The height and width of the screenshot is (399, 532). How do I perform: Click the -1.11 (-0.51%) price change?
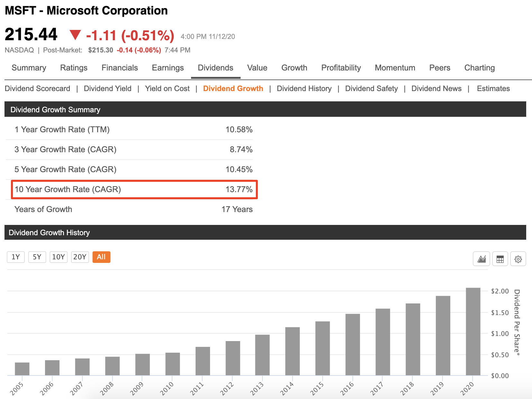[130, 35]
